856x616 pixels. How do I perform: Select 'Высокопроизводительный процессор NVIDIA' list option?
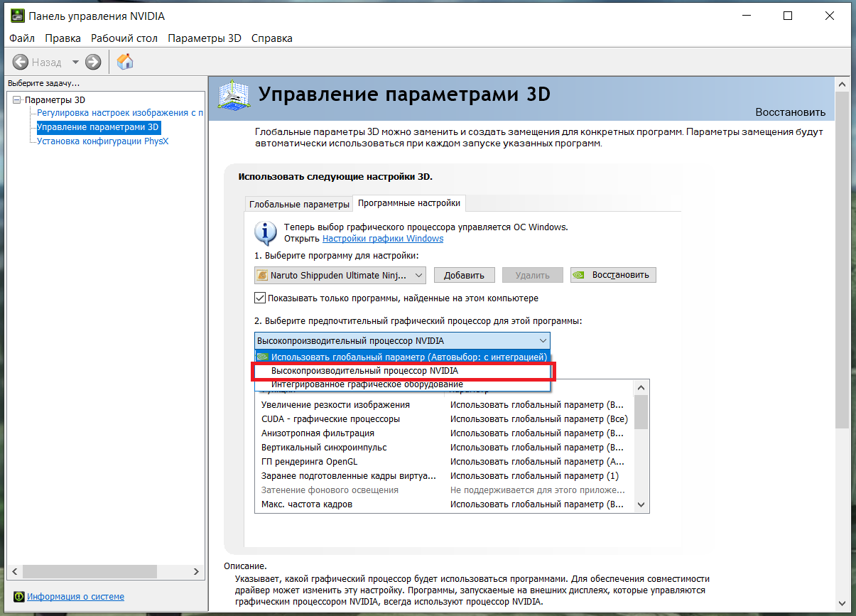[403, 371]
